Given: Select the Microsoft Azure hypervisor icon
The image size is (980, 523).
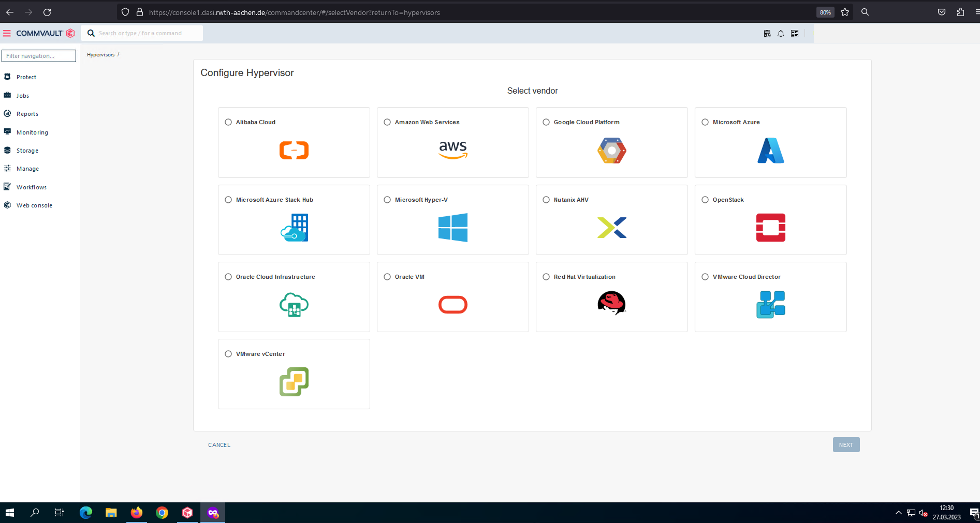Looking at the screenshot, I should [x=771, y=150].
